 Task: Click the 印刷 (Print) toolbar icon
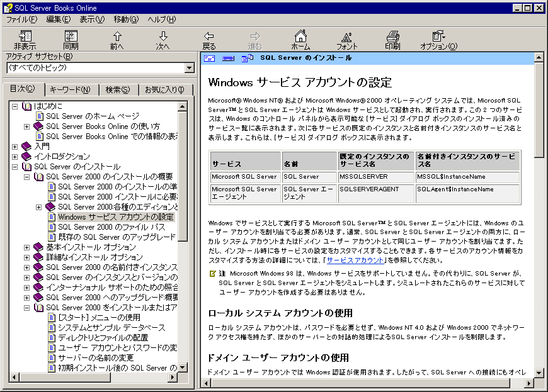(393, 36)
